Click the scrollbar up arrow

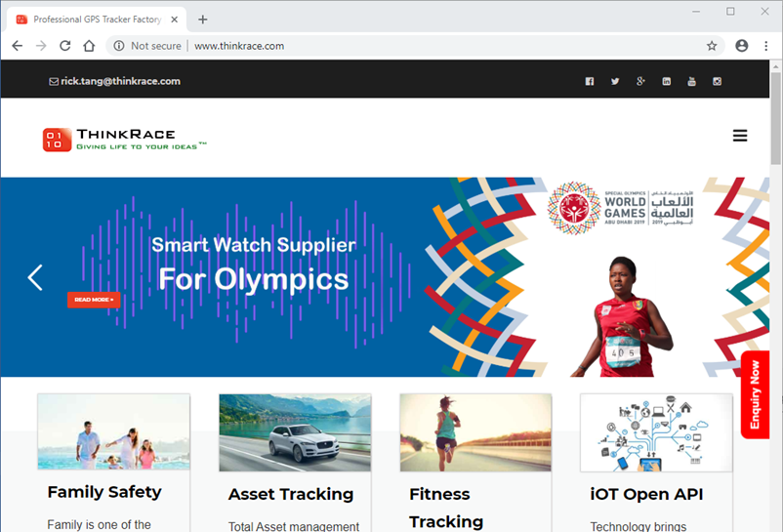[x=775, y=65]
